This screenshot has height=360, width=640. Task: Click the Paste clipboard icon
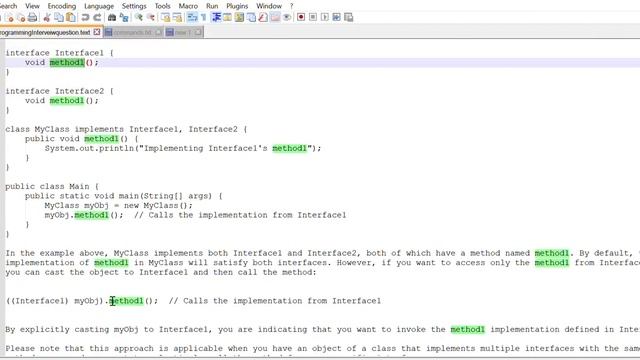[x=71, y=17]
